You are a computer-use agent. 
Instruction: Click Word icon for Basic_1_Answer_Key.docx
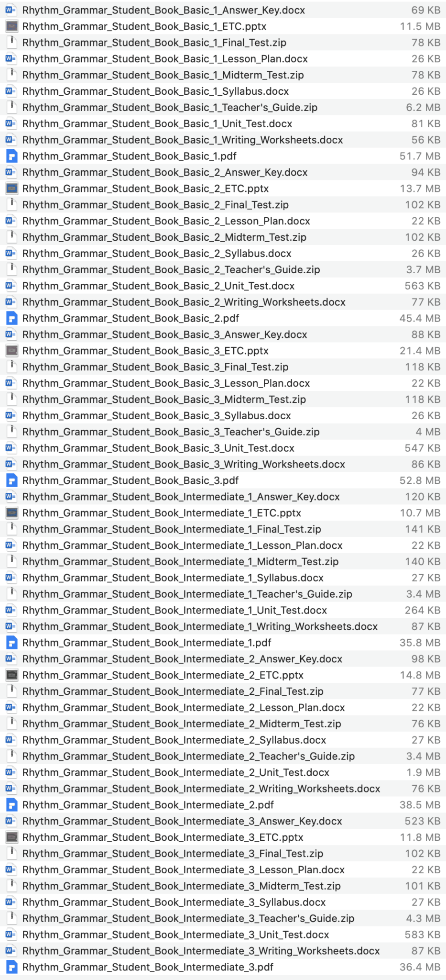click(x=11, y=10)
